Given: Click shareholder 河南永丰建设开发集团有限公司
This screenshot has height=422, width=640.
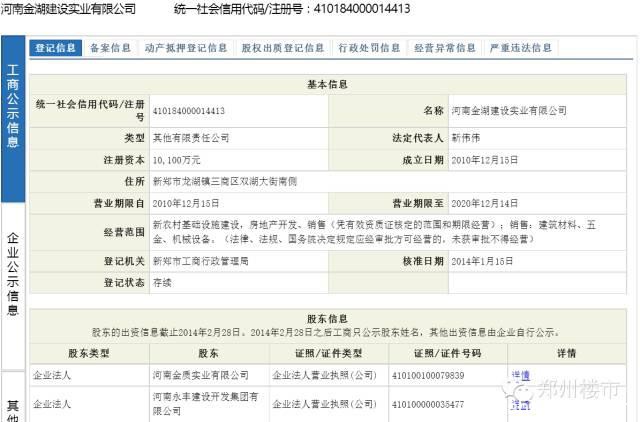Looking at the screenshot, I should click(205, 404).
